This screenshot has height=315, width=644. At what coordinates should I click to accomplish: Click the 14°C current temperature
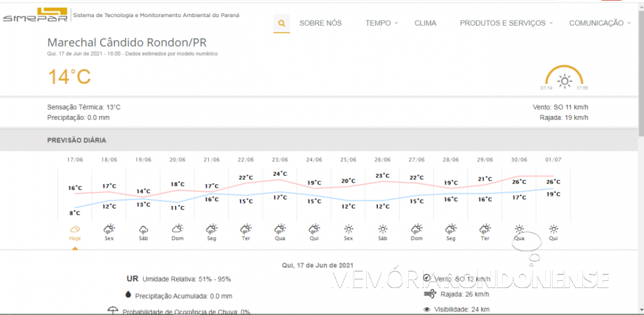coord(70,77)
